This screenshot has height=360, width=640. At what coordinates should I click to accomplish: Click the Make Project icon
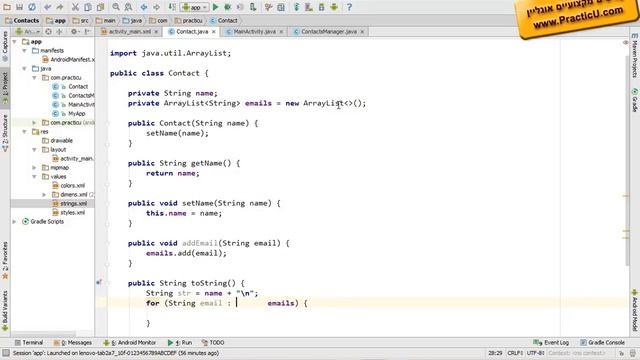point(172,7)
